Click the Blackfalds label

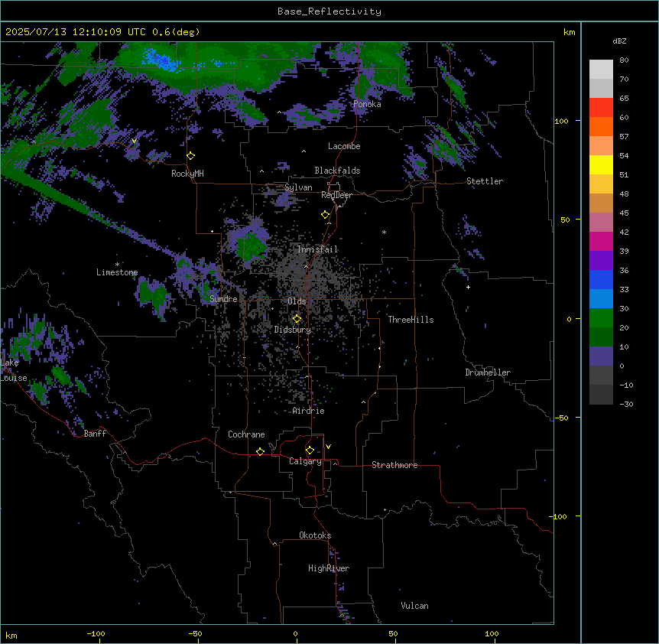click(337, 171)
